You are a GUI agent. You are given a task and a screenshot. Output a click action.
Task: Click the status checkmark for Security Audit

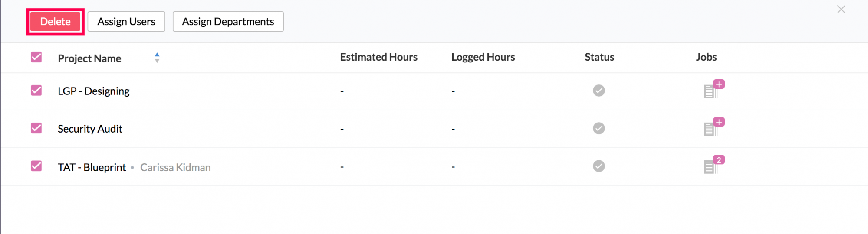(x=599, y=128)
